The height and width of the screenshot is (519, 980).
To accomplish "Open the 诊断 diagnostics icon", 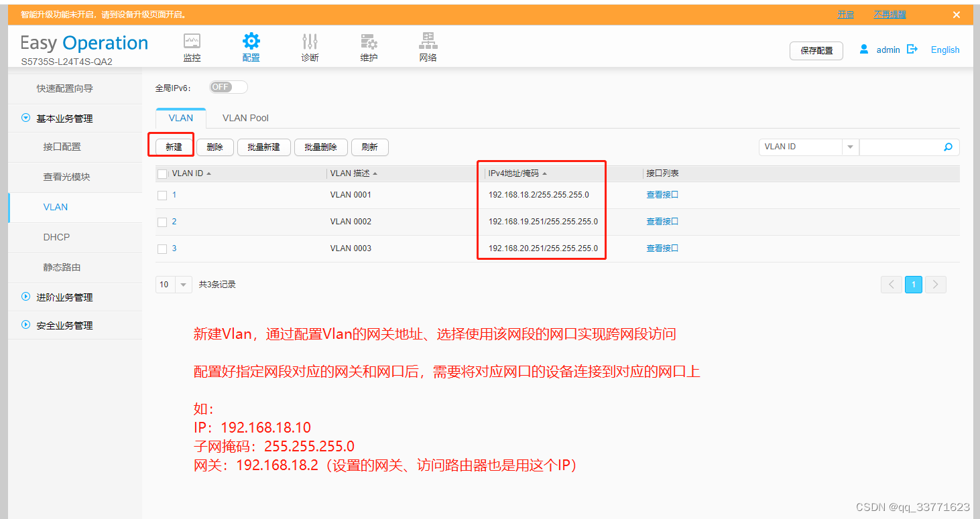I will [x=310, y=42].
